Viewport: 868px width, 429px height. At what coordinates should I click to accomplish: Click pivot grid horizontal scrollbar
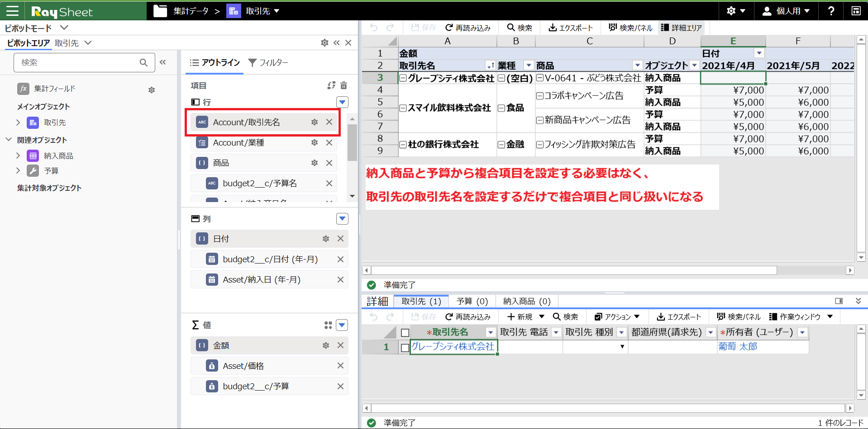574,270
